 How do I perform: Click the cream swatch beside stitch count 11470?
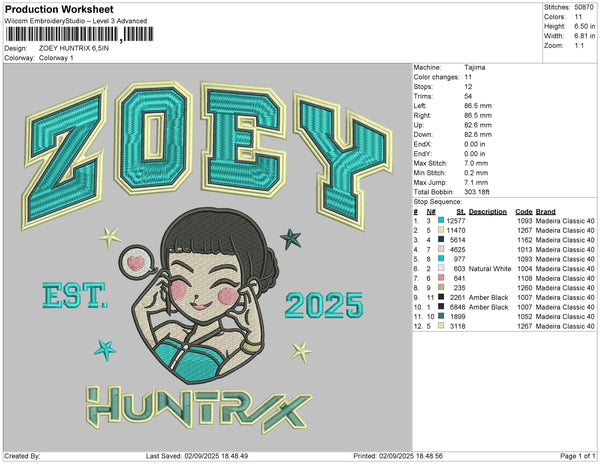click(441, 230)
